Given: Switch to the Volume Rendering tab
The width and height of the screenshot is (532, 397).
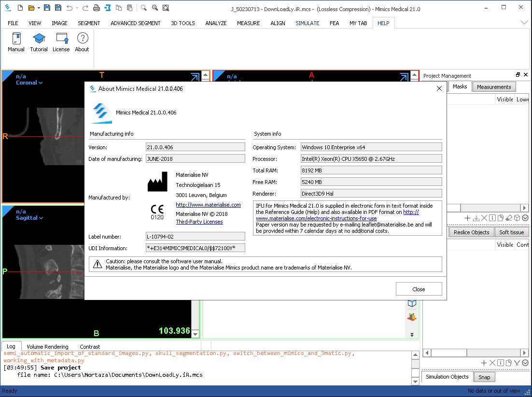Looking at the screenshot, I should click(47, 346).
